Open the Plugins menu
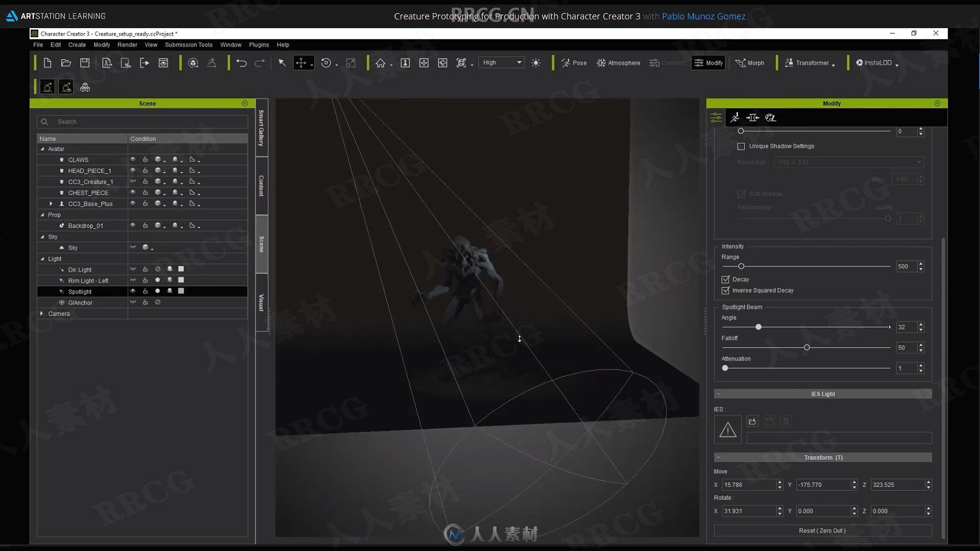The image size is (980, 551). [259, 45]
